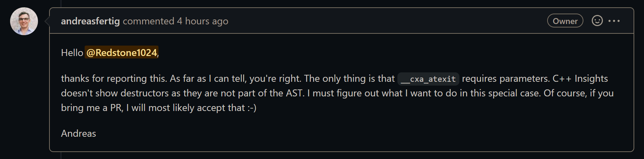Click the "Andreas" signature text
This screenshot has height=159, width=644.
[x=78, y=133]
